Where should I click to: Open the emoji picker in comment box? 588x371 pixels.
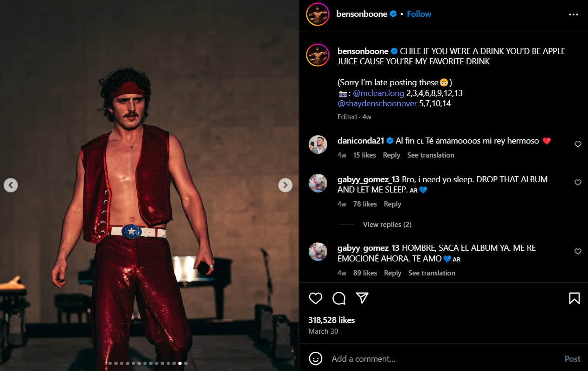point(316,358)
